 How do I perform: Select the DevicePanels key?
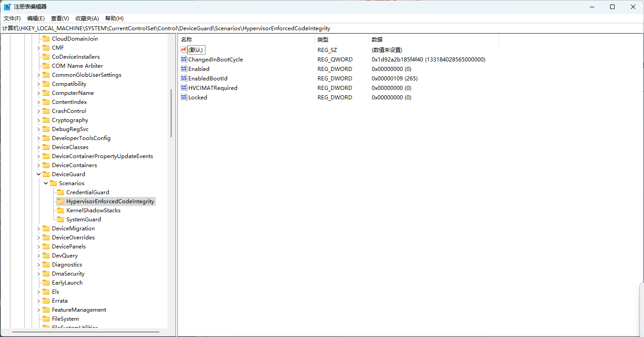69,246
